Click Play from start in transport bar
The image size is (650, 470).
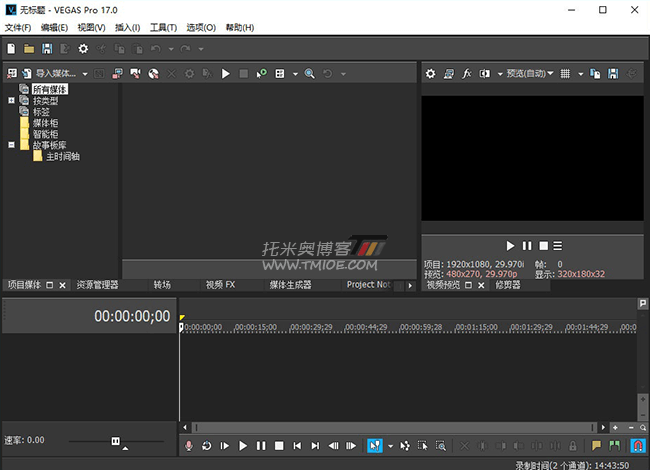pos(225,446)
